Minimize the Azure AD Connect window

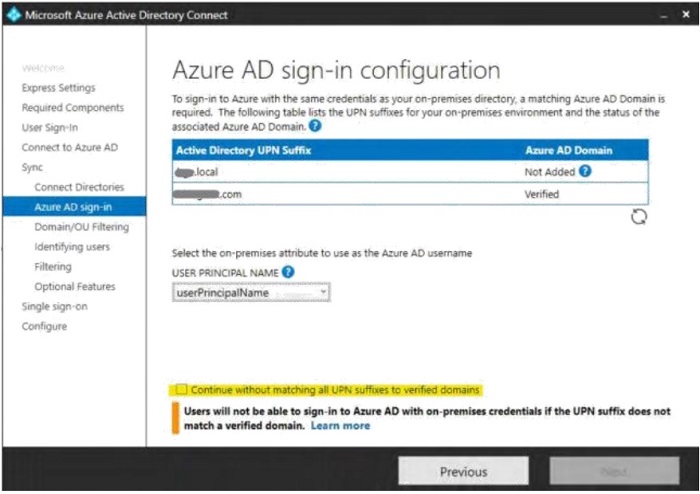[x=664, y=15]
